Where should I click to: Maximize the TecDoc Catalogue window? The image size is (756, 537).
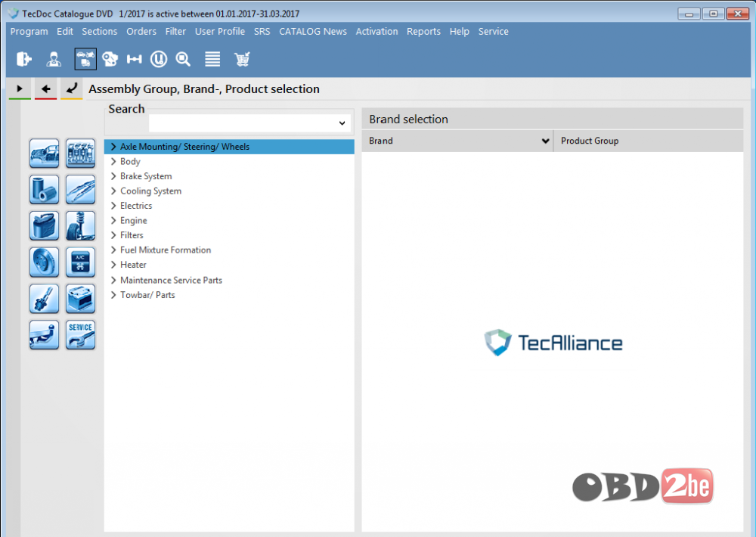[713, 14]
